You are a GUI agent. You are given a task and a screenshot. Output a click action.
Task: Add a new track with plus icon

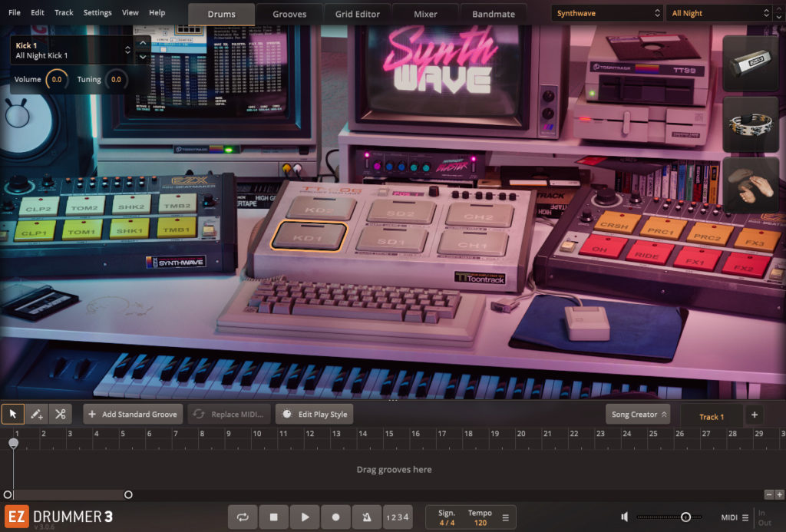pyautogui.click(x=754, y=415)
